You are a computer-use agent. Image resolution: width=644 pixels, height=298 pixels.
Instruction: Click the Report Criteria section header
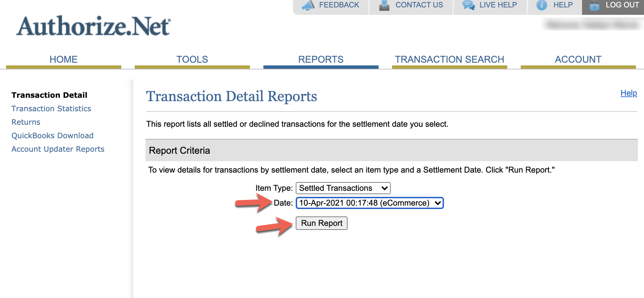(392, 150)
